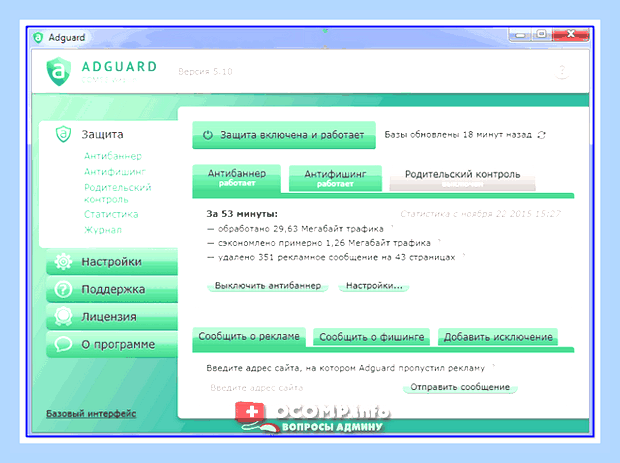The height and width of the screenshot is (463, 620).
Task: Open antibanner Настройки... button
Action: tap(374, 285)
